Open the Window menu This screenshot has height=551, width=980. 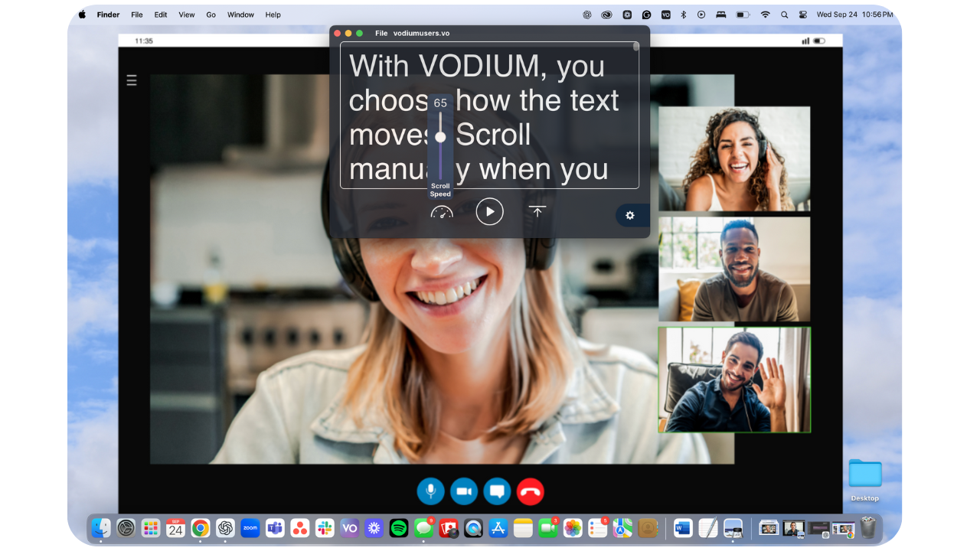[x=241, y=15]
